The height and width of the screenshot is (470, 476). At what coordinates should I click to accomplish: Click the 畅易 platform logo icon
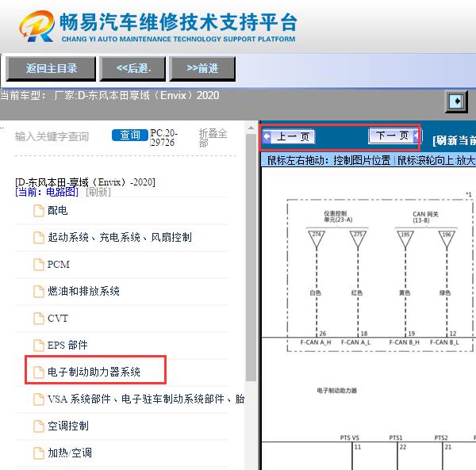point(37,26)
